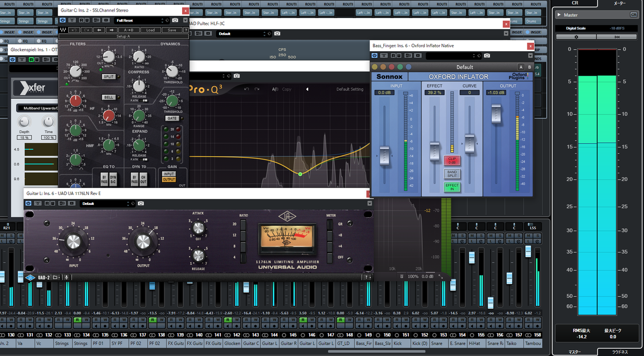644x356 pixels.
Task: Toggle the GATE button in SSL dynamics
Action: [x=172, y=118]
